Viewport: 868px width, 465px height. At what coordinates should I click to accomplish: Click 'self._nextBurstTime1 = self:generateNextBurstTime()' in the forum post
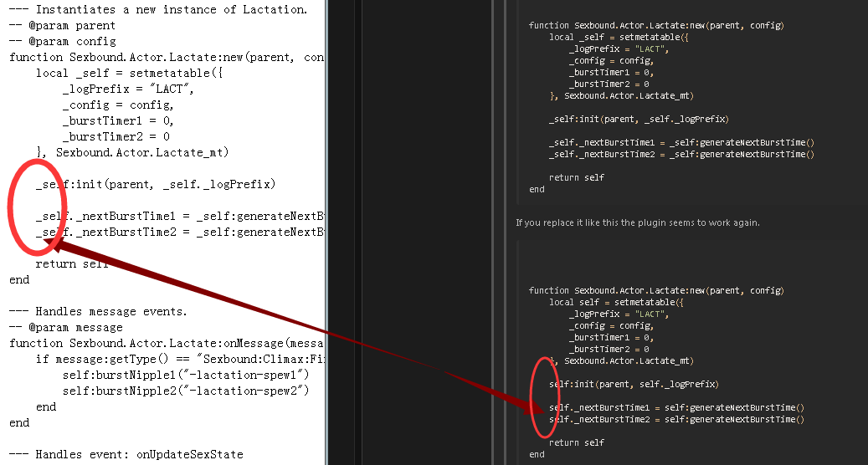676,407
